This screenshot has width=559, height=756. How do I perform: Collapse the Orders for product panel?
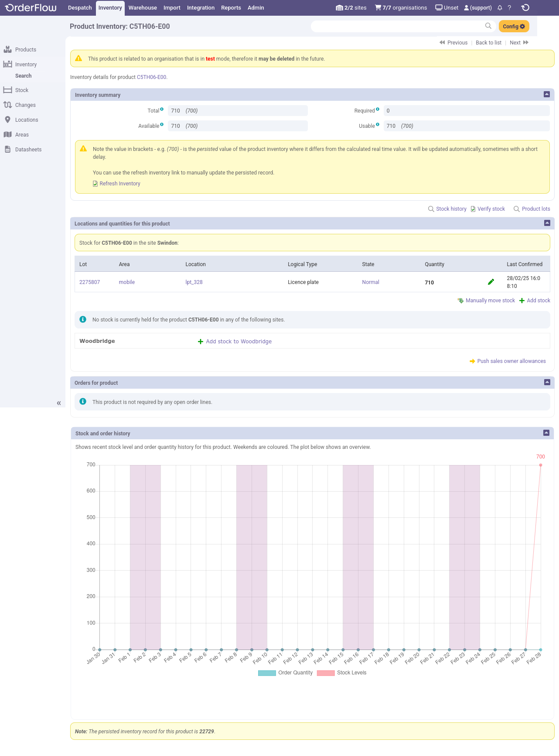point(547,382)
